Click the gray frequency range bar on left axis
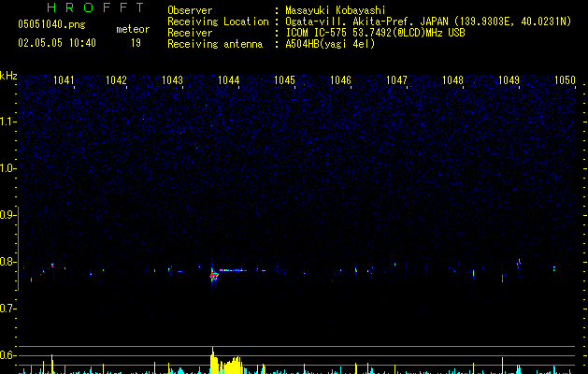588x374 pixels. click(18, 249)
